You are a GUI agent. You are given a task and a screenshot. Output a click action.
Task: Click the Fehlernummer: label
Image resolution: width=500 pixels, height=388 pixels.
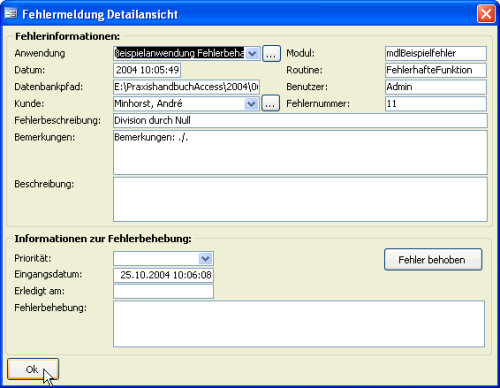tap(318, 104)
